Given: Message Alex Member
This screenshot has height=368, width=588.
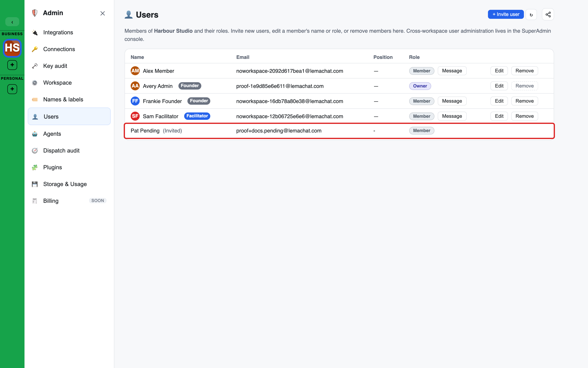Looking at the screenshot, I should point(452,71).
